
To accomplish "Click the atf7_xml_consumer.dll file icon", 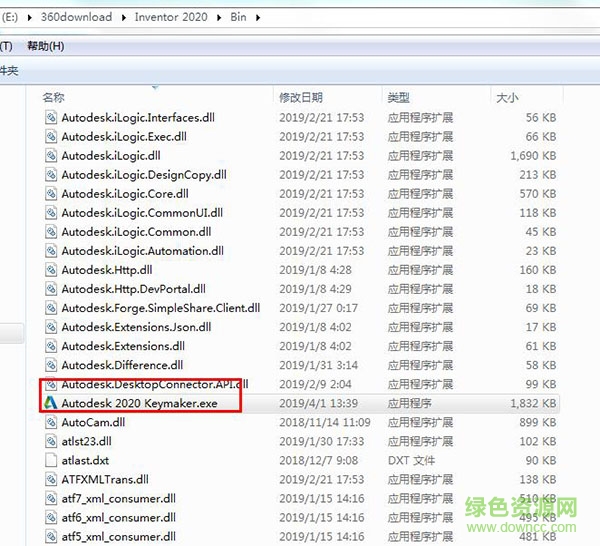I will tap(51, 499).
